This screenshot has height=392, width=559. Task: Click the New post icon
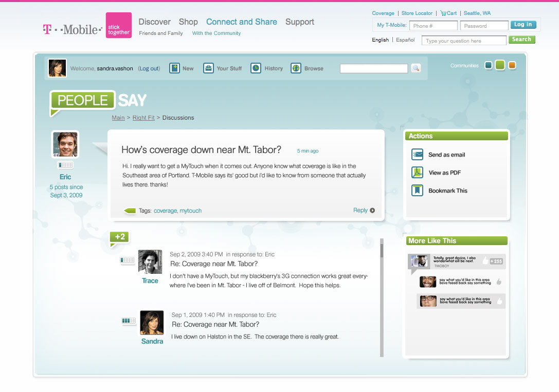tap(174, 68)
